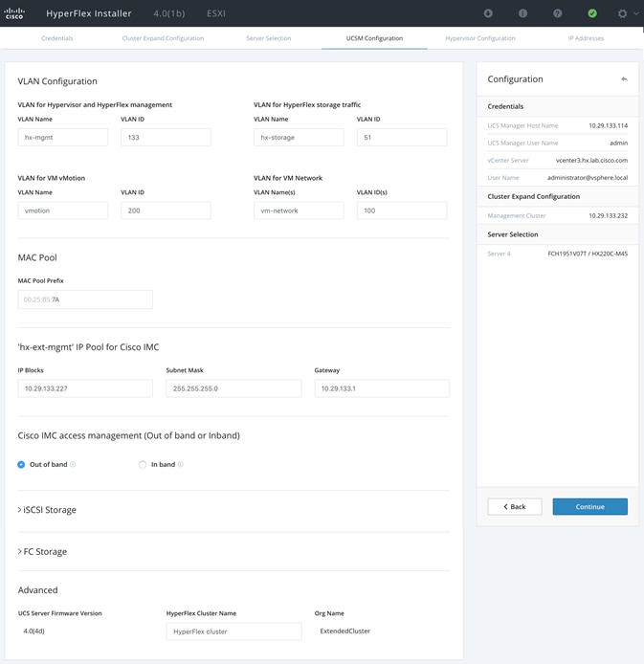Image resolution: width=644 pixels, height=664 pixels.
Task: Select the In band radio button
Action: [143, 465]
